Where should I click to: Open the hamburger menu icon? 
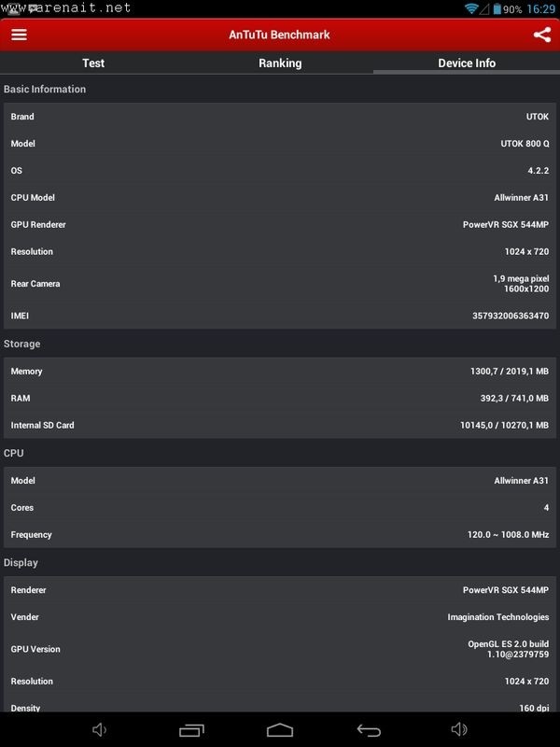19,35
